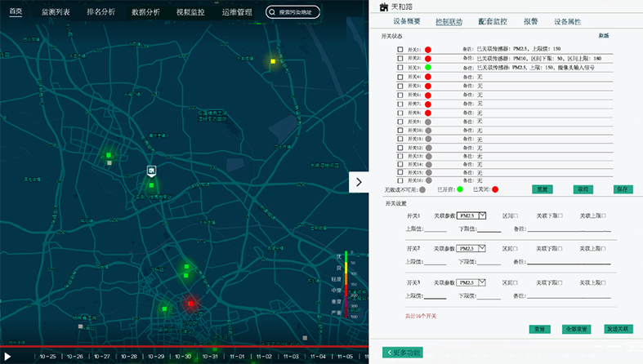Check the 开关1 checkbox in status list
This screenshot has height=364, width=643.
[x=400, y=50]
